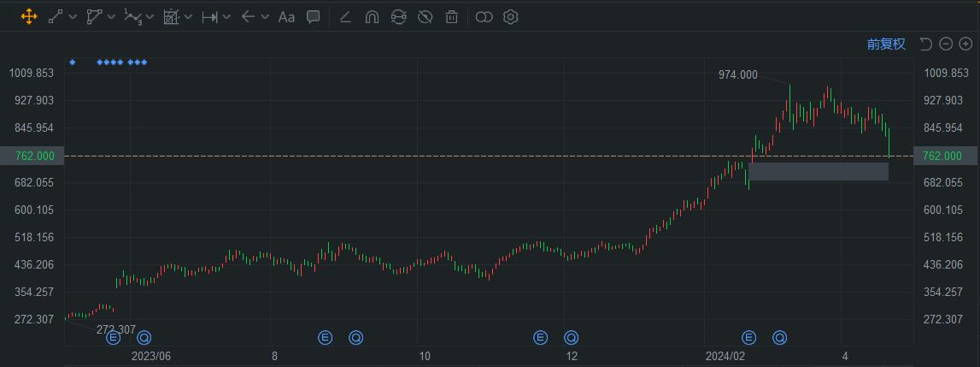Viewport: 980px width, 367px height.
Task: Open the 前复权 price adjustment menu
Action: tap(885, 44)
